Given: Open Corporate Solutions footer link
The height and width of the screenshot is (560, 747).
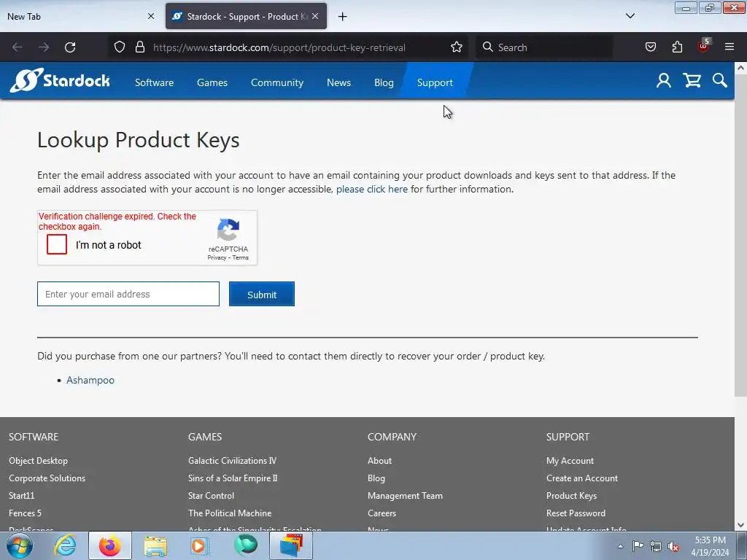Looking at the screenshot, I should pyautogui.click(x=47, y=478).
